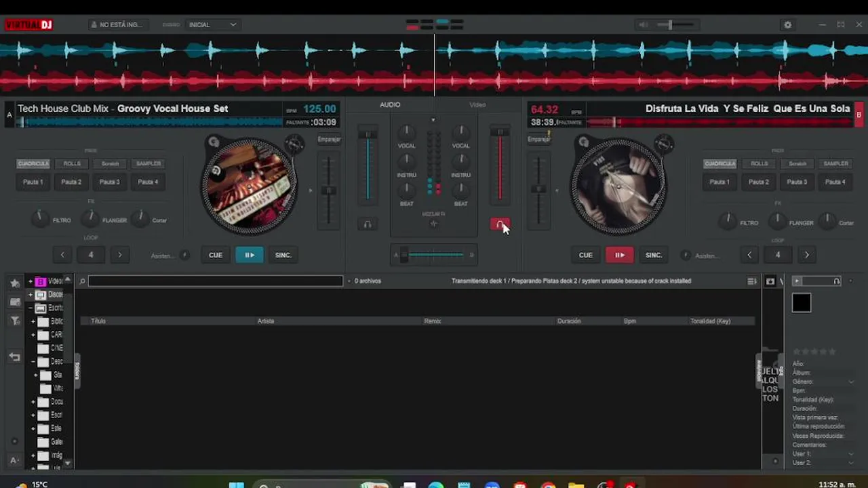Click the left deck CUE button
The image size is (868, 488).
click(x=216, y=255)
